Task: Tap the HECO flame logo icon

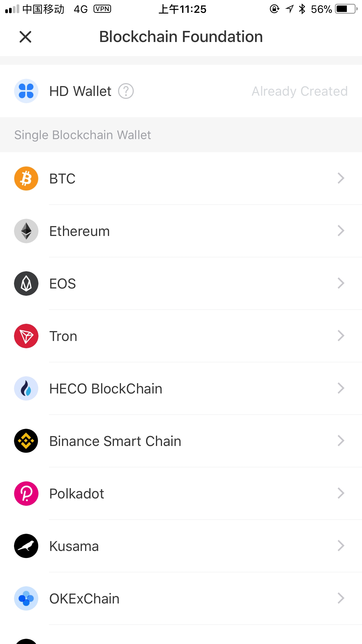Action: click(26, 388)
